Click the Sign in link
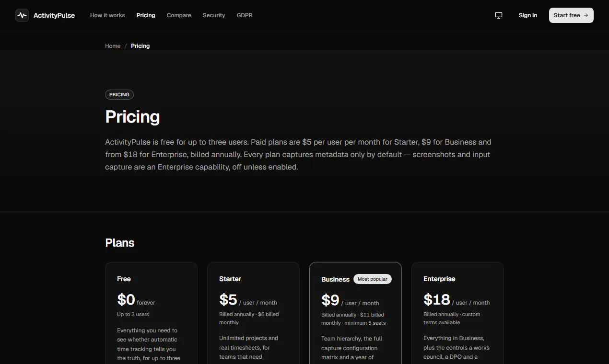Viewport: 609px width, 364px height. tap(528, 15)
